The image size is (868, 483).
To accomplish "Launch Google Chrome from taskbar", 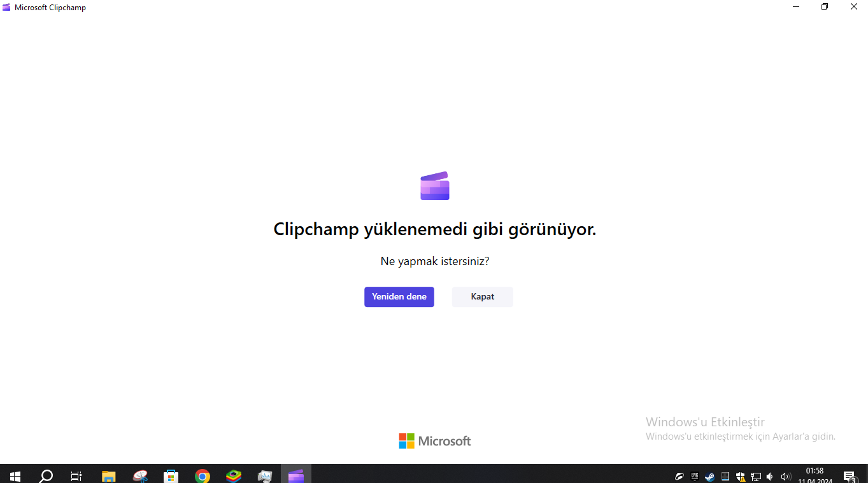I will 203,476.
